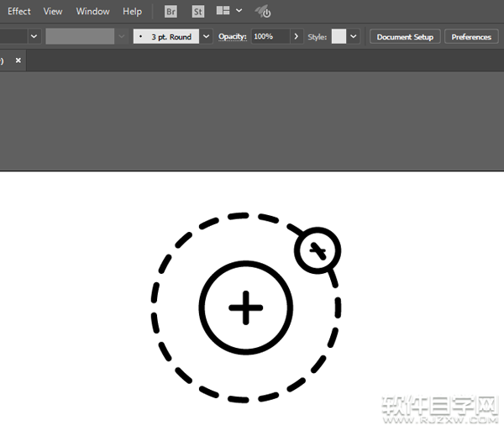This screenshot has width=504, height=431.
Task: Click the Preferences button
Action: click(471, 37)
